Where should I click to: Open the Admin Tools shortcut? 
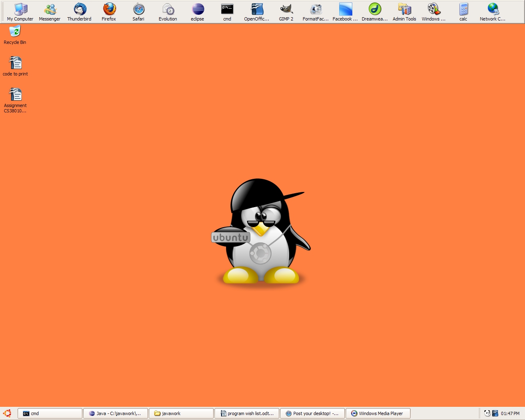pos(404,12)
